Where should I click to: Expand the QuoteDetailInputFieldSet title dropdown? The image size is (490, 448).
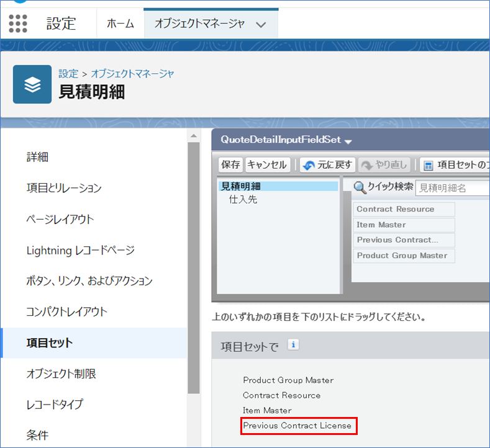pyautogui.click(x=348, y=141)
